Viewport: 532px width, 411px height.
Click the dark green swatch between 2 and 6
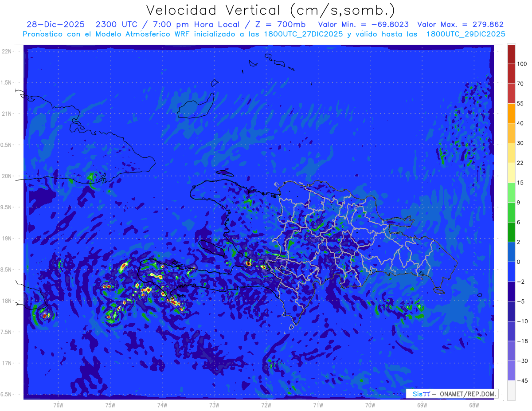[511, 232]
